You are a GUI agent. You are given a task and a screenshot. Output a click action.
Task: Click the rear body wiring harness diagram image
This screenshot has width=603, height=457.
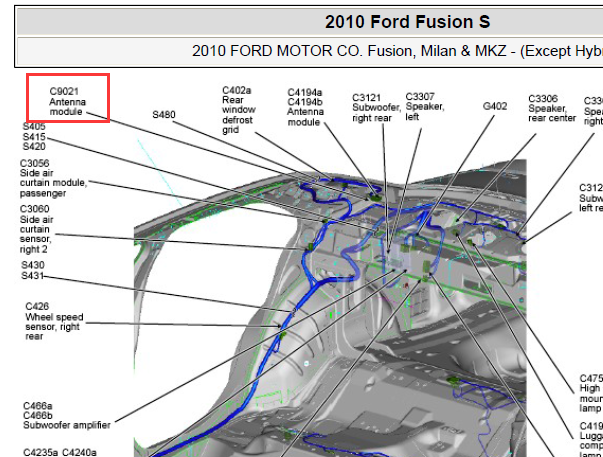330,308
